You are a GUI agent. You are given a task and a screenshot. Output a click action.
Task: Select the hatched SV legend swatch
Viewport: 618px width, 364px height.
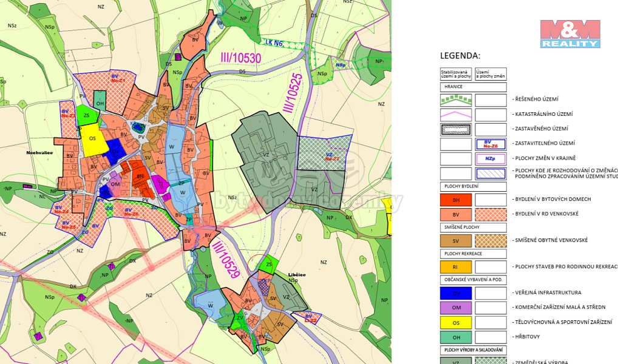[x=491, y=241]
